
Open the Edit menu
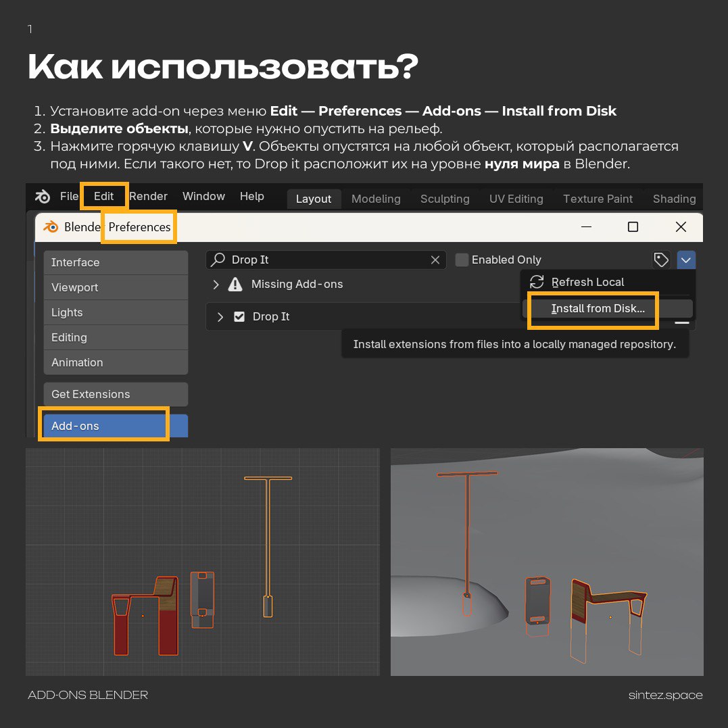[103, 196]
